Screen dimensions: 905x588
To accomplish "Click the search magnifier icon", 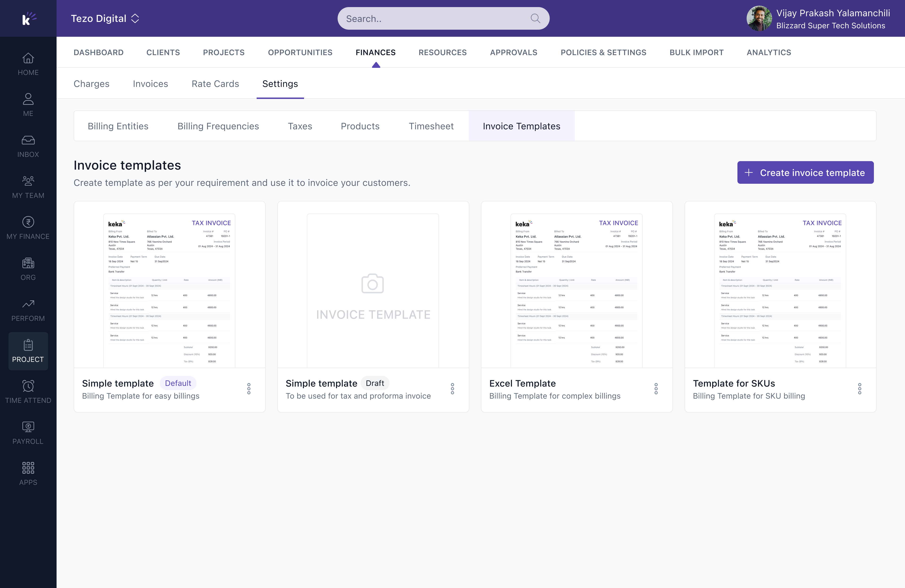I will point(535,18).
